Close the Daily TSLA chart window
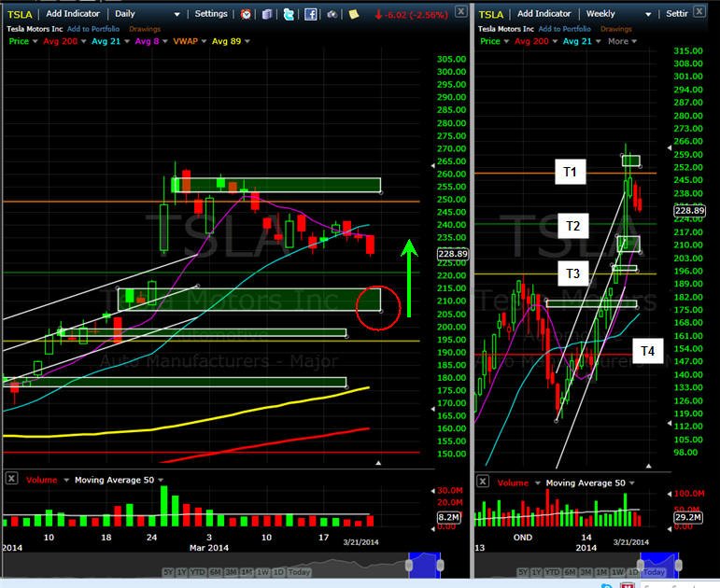720x588 pixels. 461,11
